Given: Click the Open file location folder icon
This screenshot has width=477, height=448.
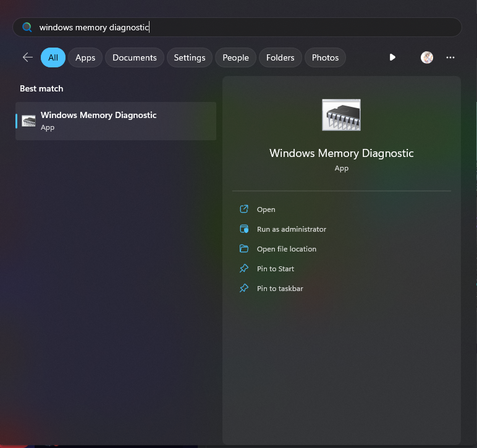Looking at the screenshot, I should 244,249.
